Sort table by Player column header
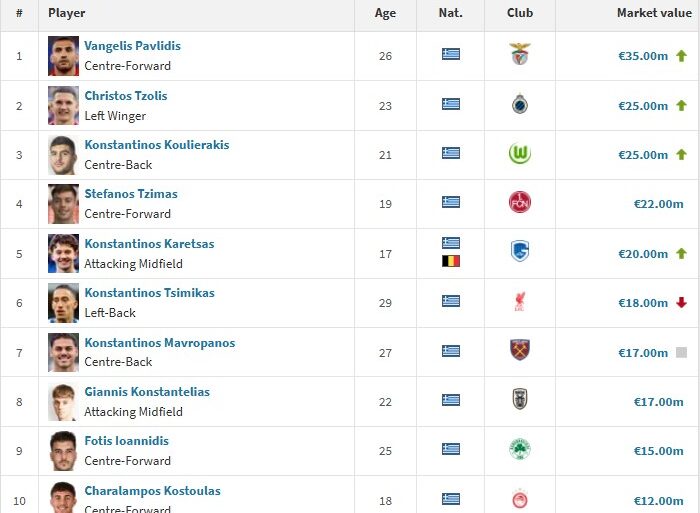700x513 pixels. [67, 13]
